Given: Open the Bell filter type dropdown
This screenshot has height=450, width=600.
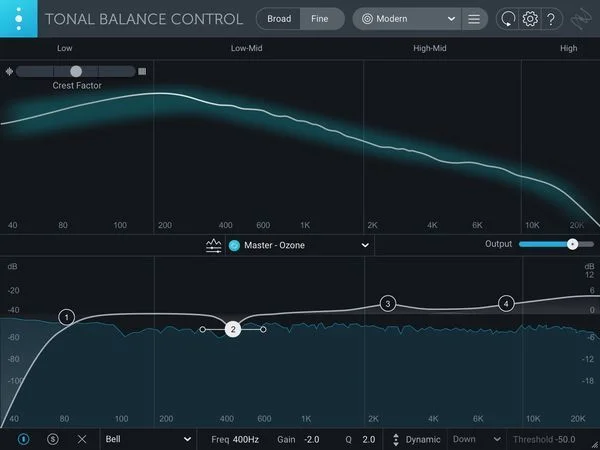Looking at the screenshot, I should 148,439.
